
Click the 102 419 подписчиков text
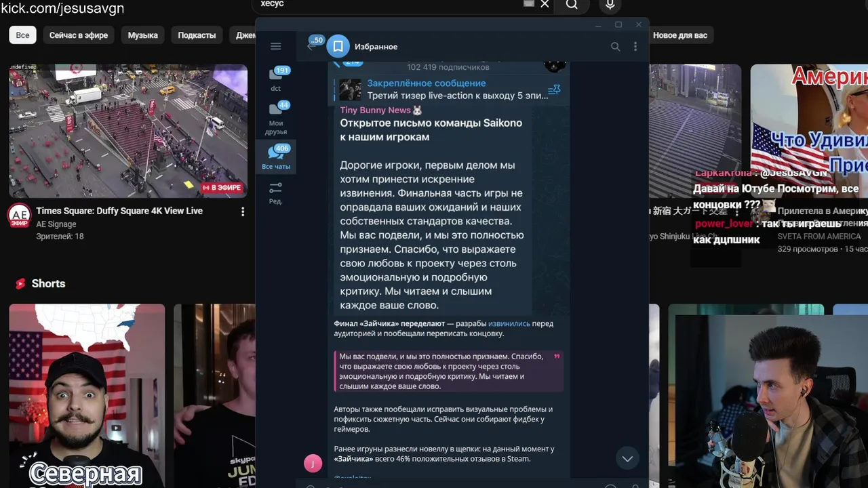(x=448, y=67)
